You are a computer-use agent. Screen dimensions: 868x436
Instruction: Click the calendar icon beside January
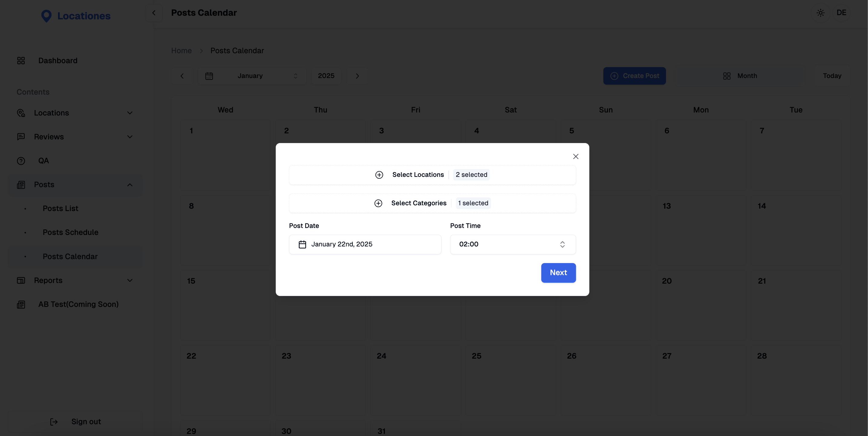click(209, 76)
